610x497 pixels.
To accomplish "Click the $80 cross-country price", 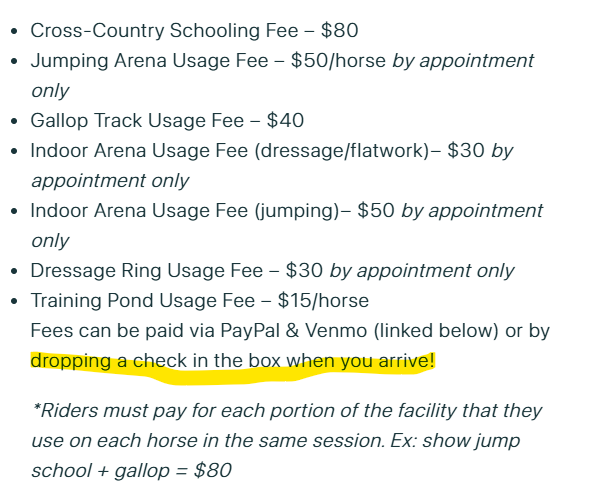I will click(339, 31).
